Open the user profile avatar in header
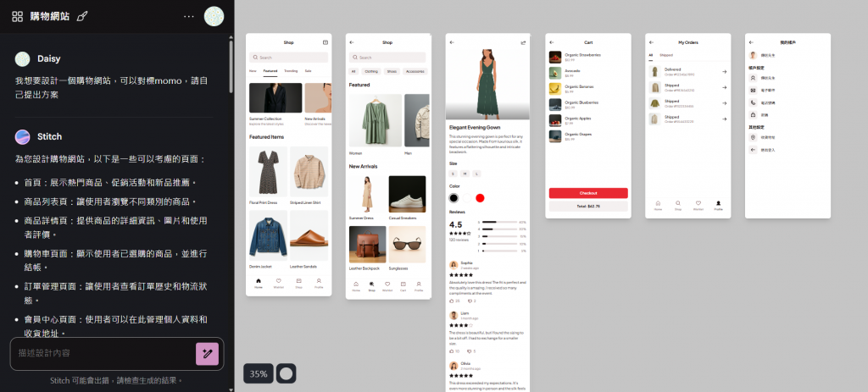This screenshot has height=392, width=868. click(214, 17)
